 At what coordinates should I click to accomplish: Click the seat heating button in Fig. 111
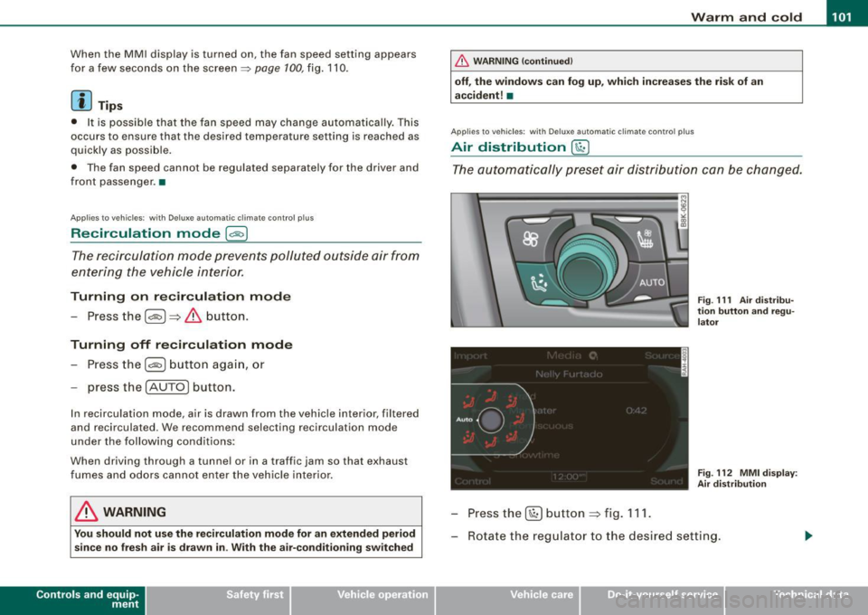[645, 239]
